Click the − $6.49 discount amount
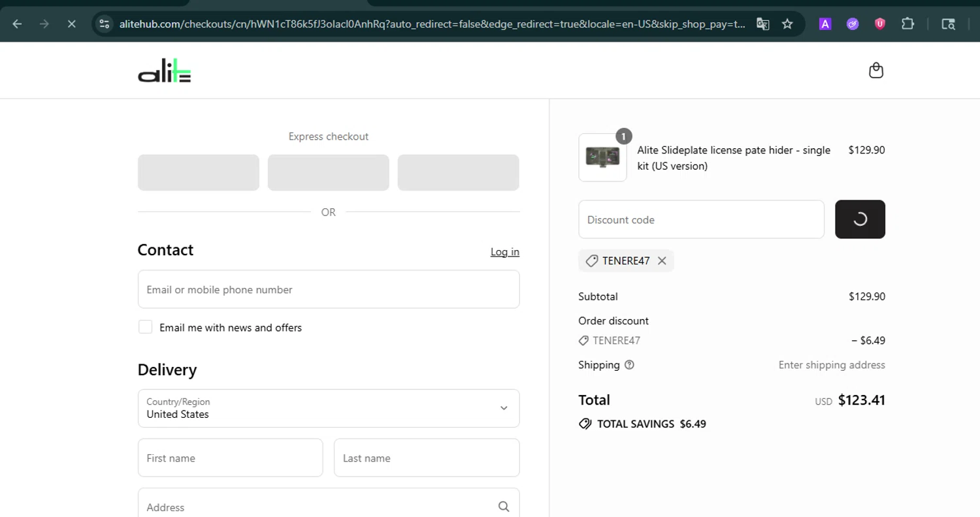Screen dimensions: 980x517 click(868, 341)
